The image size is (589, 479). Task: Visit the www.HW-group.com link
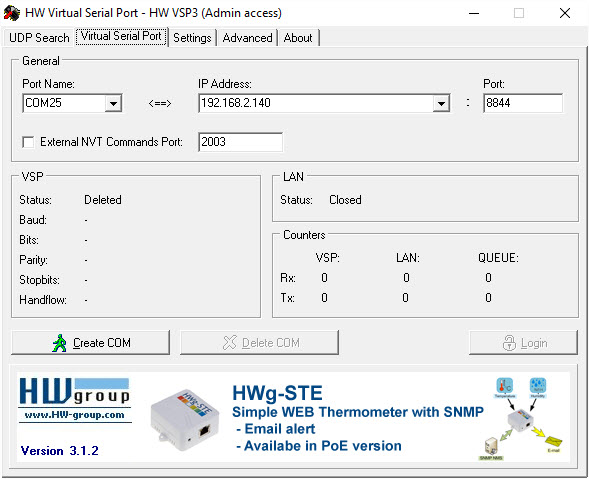74,415
